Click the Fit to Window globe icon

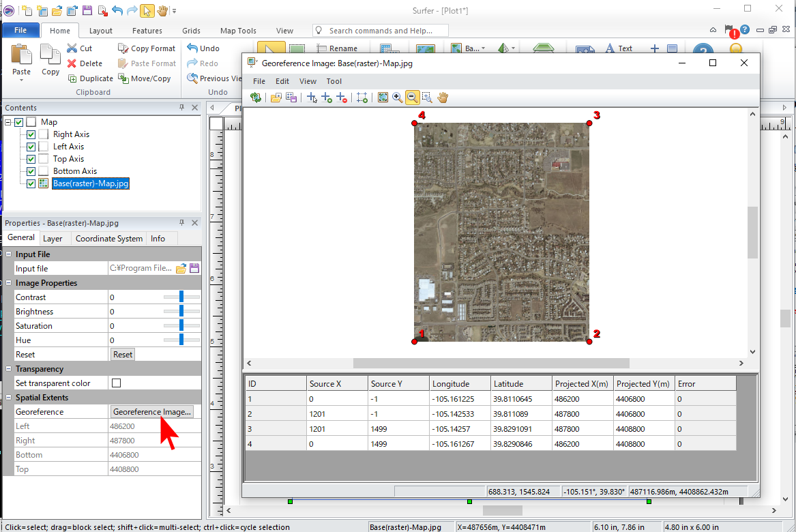383,98
